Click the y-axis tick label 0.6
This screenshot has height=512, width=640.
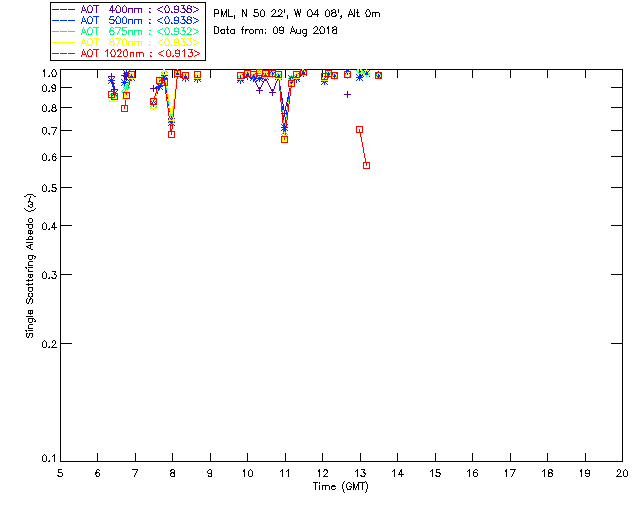pyautogui.click(x=49, y=157)
